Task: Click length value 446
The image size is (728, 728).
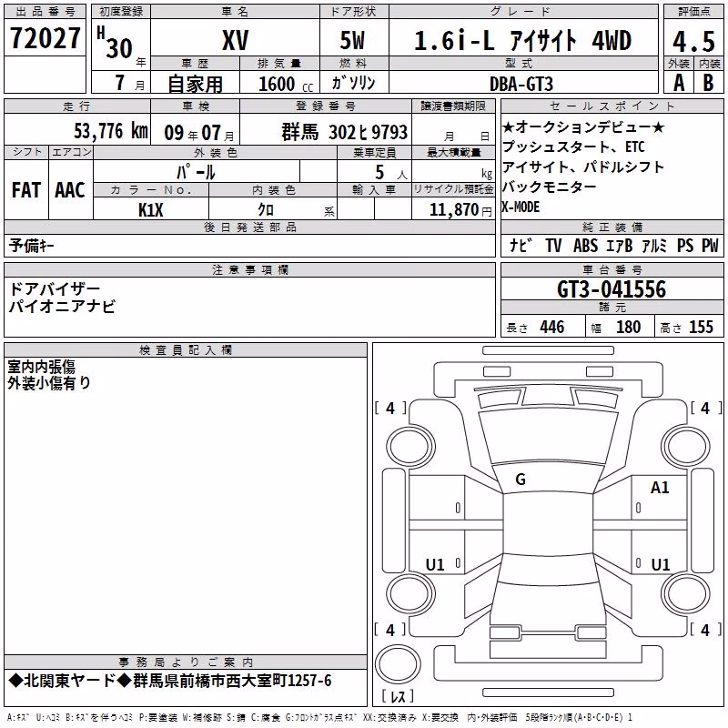Action: (552, 327)
